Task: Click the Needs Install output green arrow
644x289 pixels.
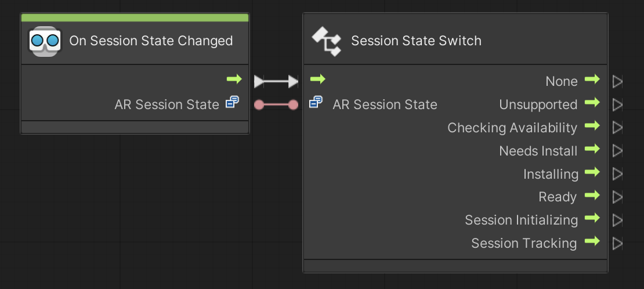Action: coord(592,149)
